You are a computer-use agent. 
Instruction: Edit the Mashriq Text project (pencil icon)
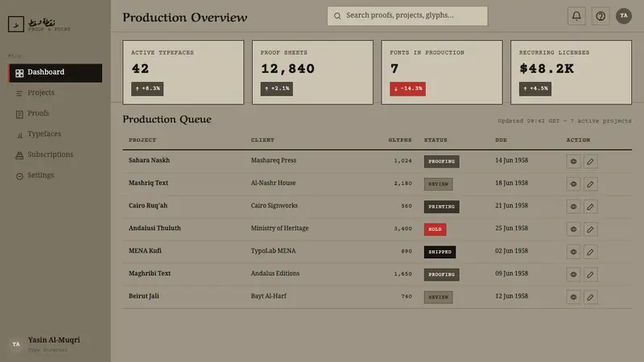[x=590, y=184]
